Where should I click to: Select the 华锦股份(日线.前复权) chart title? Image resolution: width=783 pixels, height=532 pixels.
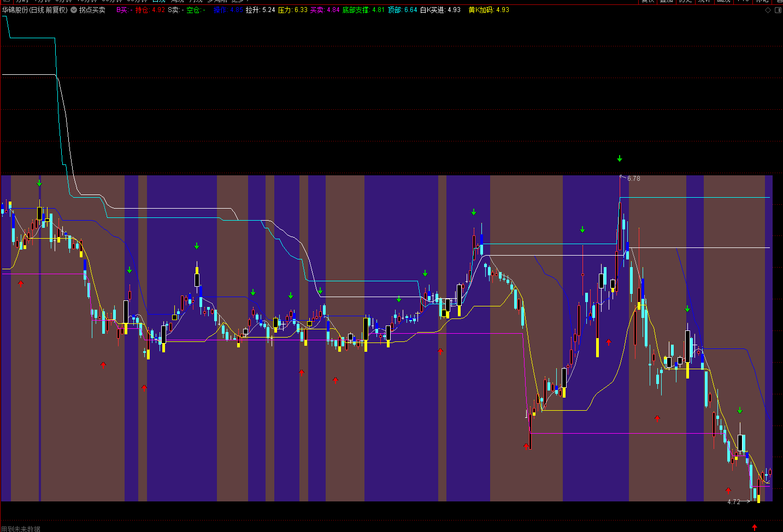click(x=35, y=10)
